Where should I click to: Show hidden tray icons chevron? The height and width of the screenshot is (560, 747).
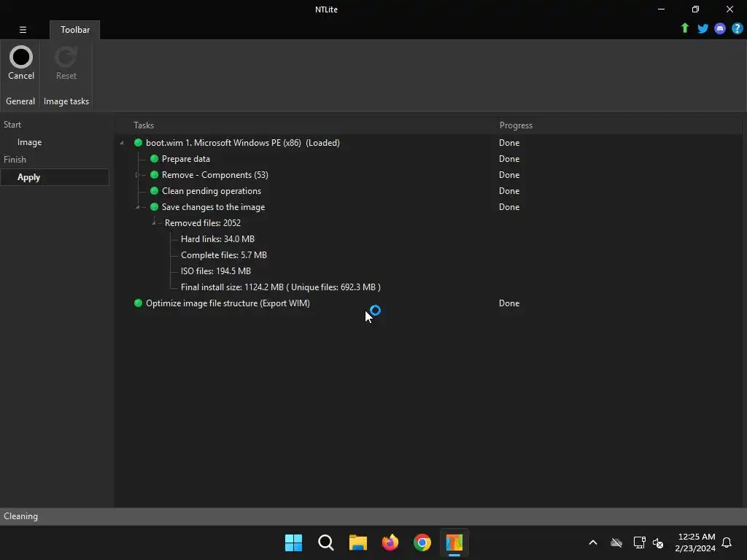(x=593, y=542)
